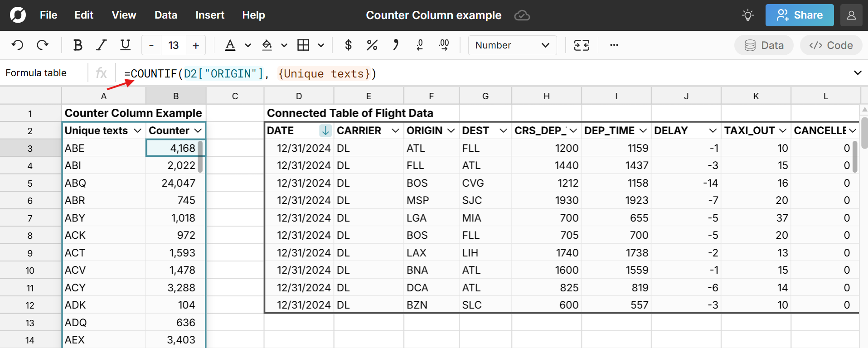Open the Number format dropdown

click(512, 45)
